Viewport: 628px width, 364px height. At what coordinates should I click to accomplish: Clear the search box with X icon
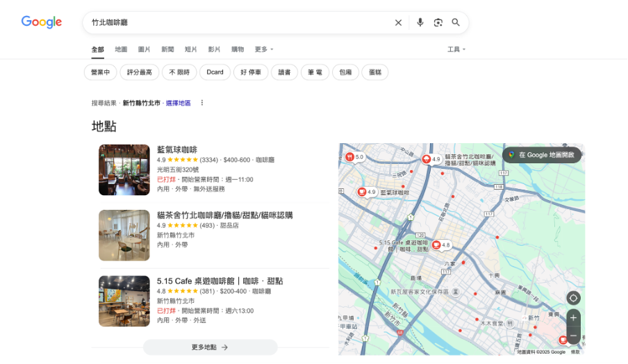[x=398, y=22]
